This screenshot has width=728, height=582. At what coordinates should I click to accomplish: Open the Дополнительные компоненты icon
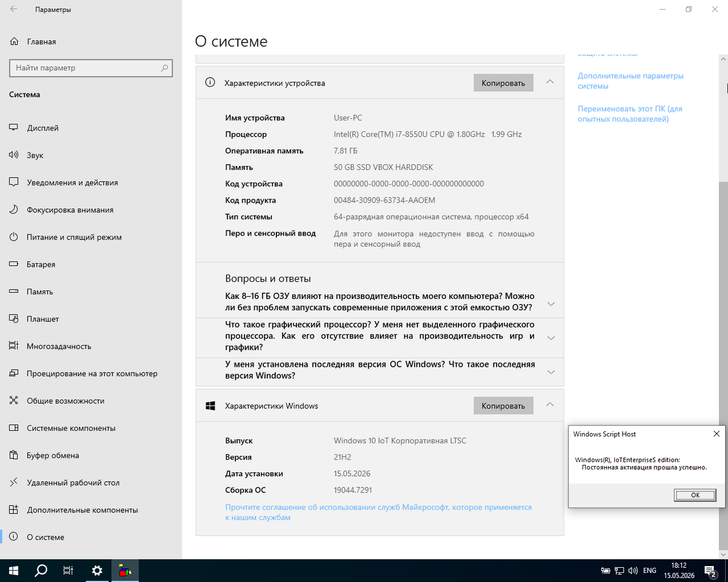[x=14, y=510]
